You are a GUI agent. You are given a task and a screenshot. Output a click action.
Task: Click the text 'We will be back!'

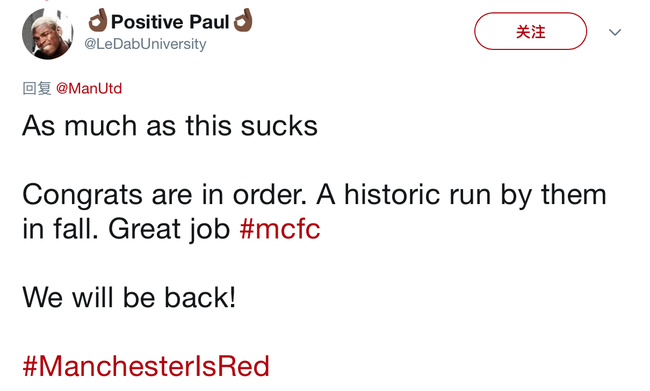point(129,297)
